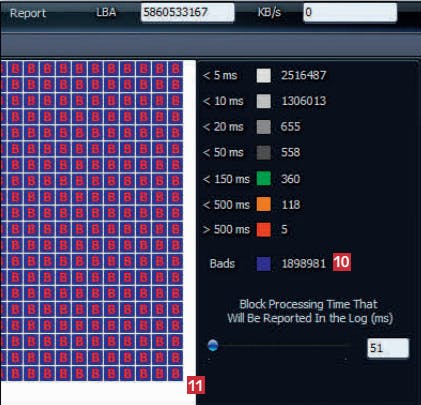Click the Block Processing Time log label
Screen dimensions: 421x405
pos(310,311)
